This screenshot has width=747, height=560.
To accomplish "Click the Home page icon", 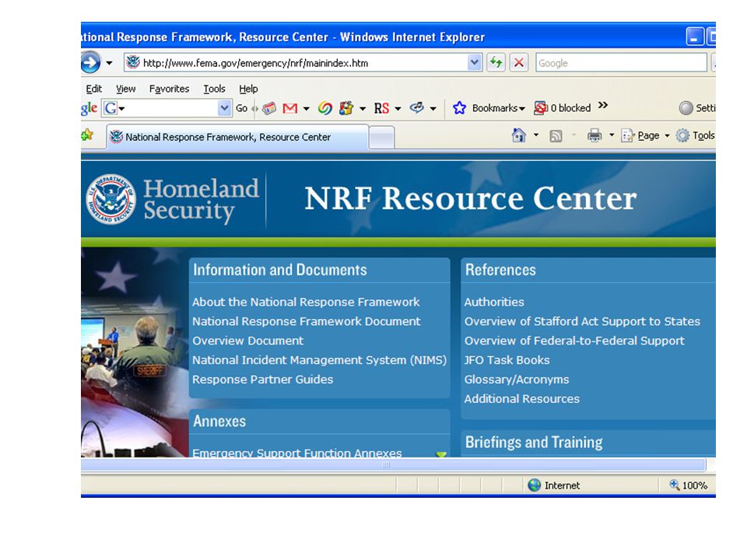I will tap(519, 135).
